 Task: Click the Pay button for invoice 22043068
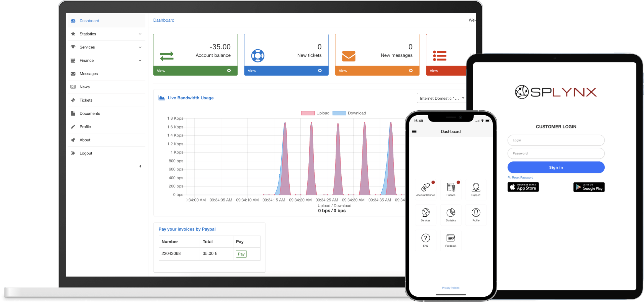[x=241, y=254]
